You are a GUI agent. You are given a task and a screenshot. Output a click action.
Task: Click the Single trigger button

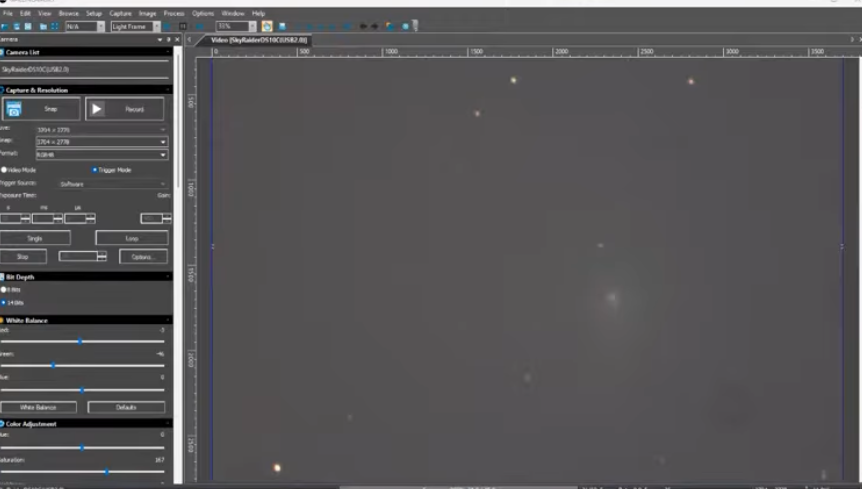click(35, 238)
